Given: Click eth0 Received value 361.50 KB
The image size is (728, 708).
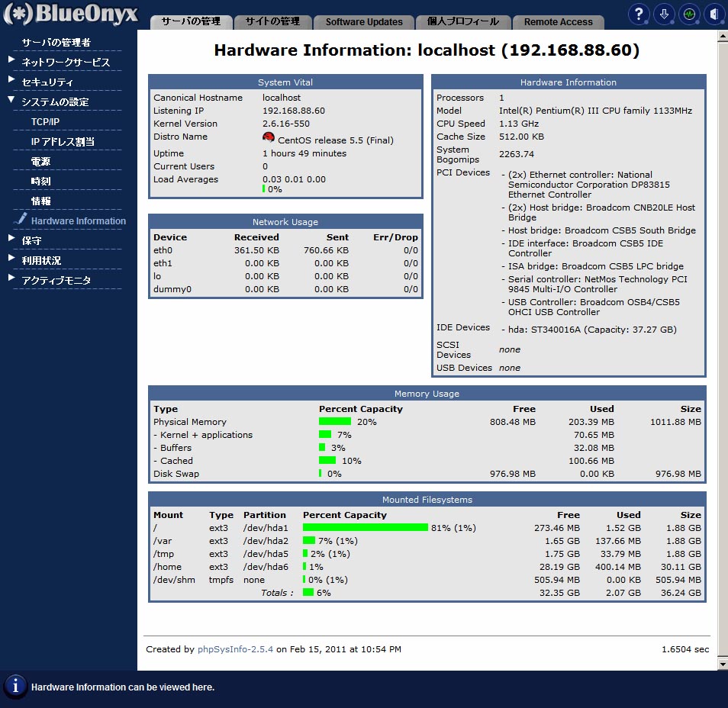Looking at the screenshot, I should coord(256,250).
